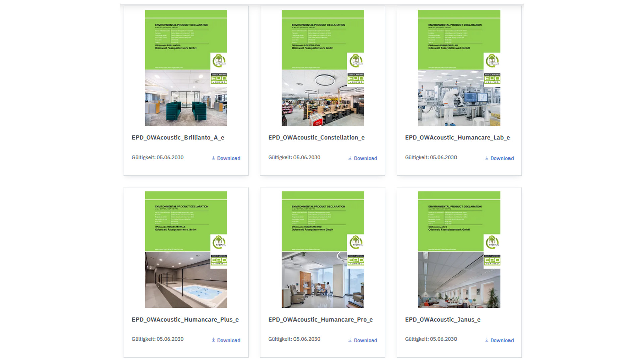Click download arrow icon for Humancare_Plus EPD
Viewport: 644px width, 362px height.
[213, 340]
